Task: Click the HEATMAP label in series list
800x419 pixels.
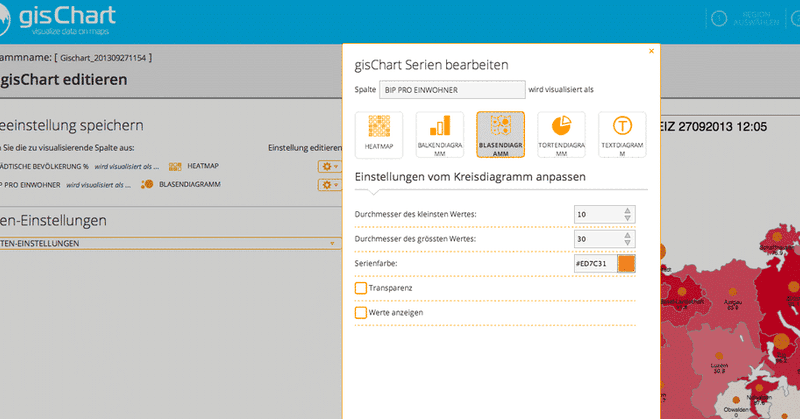Action: [203, 166]
